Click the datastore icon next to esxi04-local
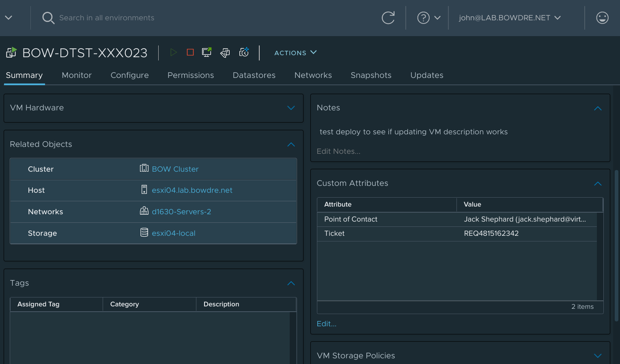Image resolution: width=620 pixels, height=364 pixels. click(144, 232)
